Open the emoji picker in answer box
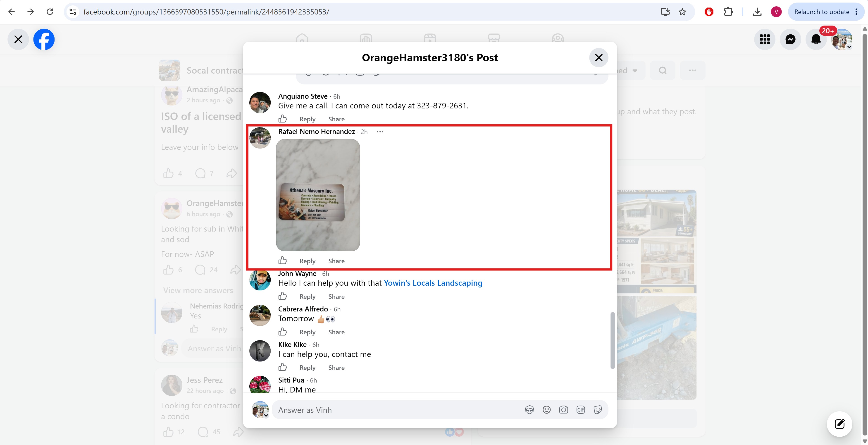 (x=546, y=410)
